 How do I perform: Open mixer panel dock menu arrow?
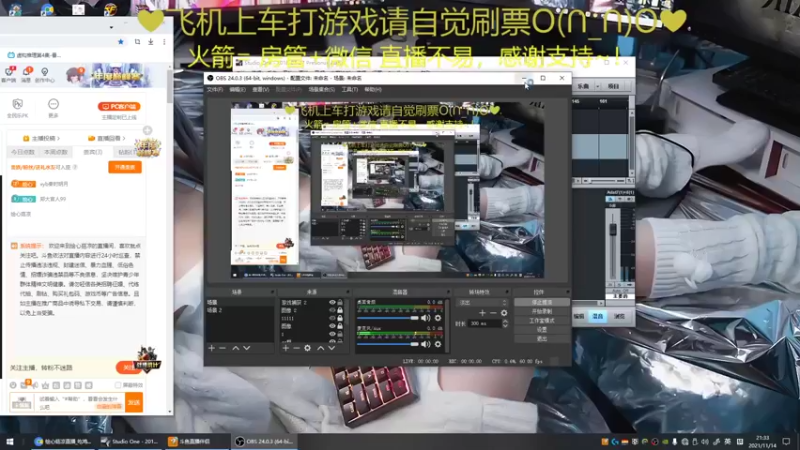point(447,292)
